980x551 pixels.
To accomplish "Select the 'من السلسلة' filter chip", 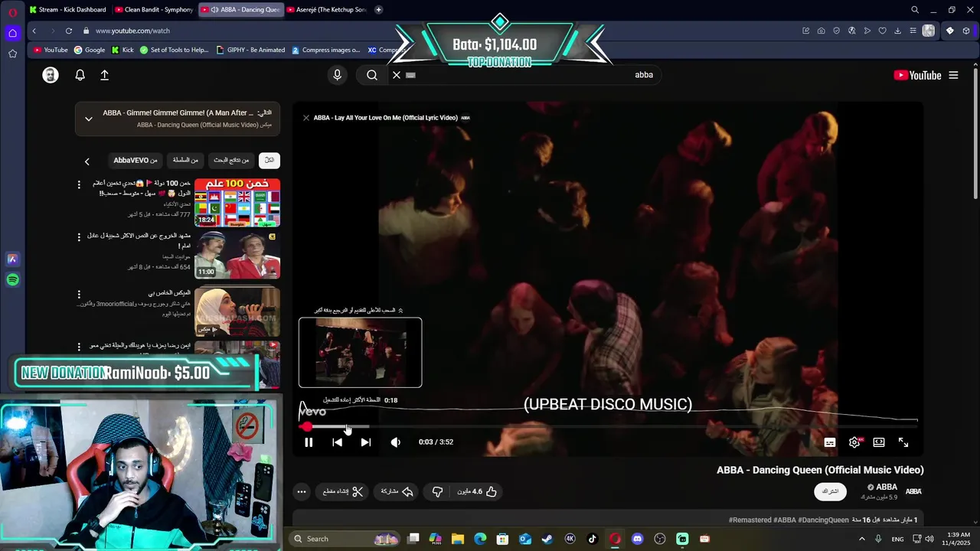I will click(185, 160).
